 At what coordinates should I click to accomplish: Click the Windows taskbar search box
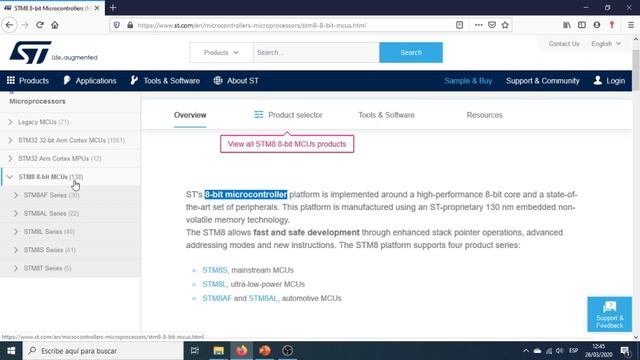[x=103, y=351]
